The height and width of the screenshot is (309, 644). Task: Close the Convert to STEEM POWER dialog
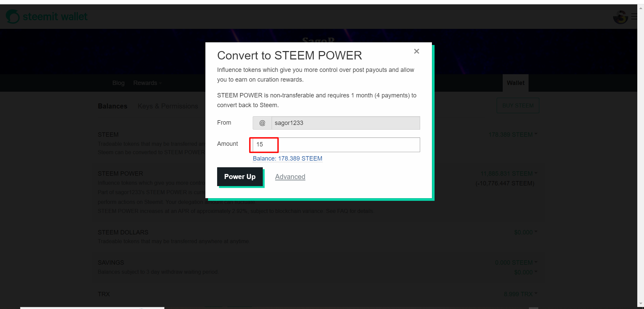coord(416,51)
